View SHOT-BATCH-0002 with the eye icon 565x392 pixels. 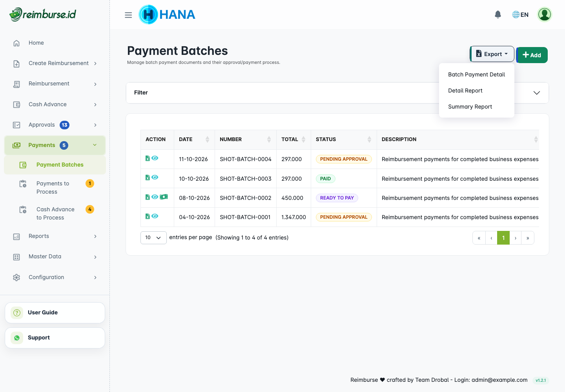pos(155,197)
